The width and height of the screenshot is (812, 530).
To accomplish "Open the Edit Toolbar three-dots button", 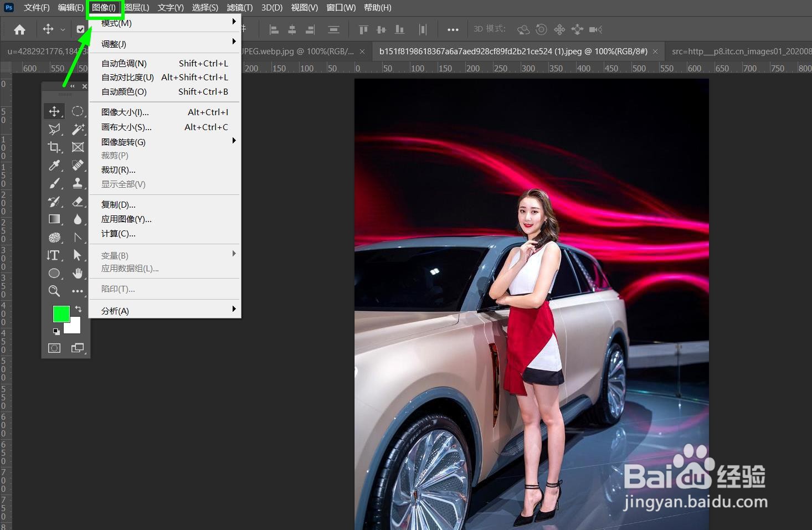I will point(78,291).
